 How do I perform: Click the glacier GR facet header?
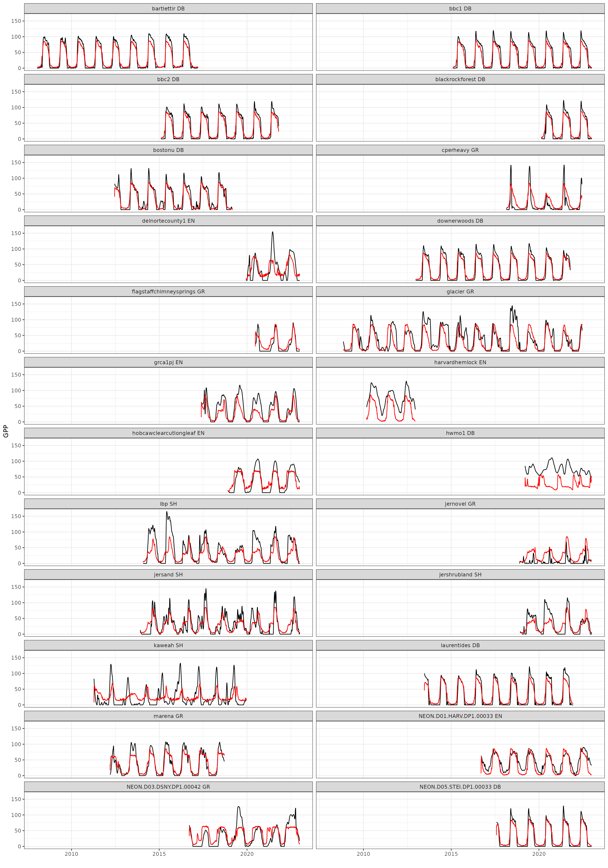460,291
